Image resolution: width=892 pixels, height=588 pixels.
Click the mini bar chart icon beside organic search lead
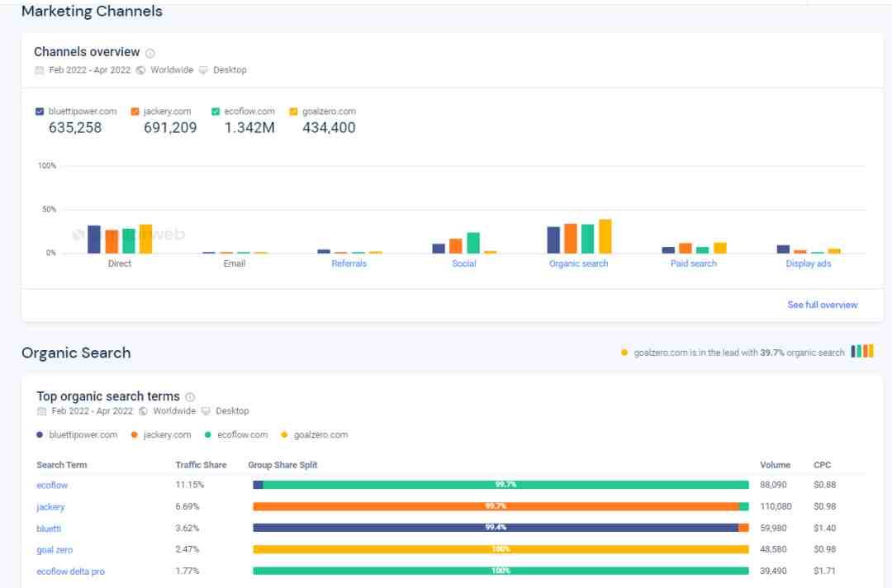coord(861,352)
